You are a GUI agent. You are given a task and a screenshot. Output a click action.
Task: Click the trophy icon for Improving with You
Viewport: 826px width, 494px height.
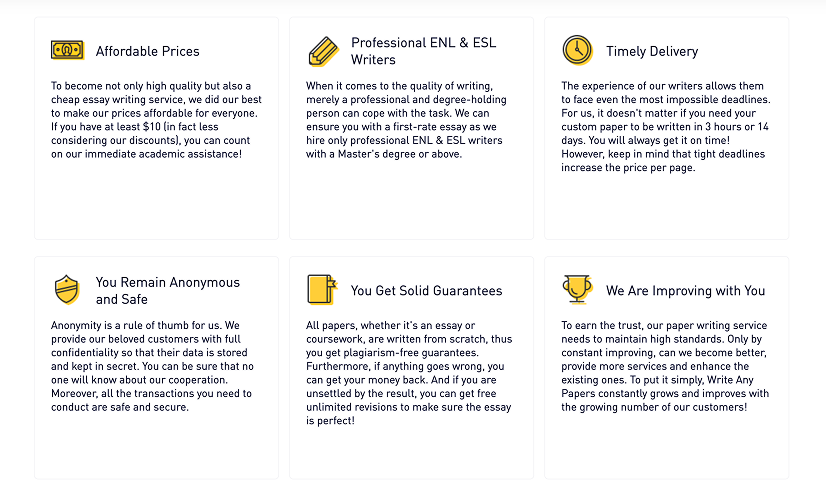pyautogui.click(x=577, y=290)
